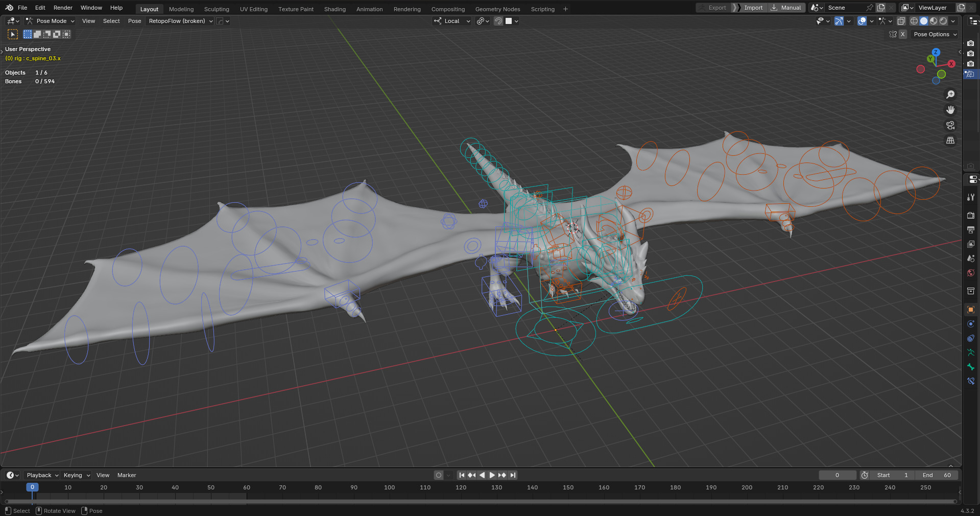This screenshot has width=980, height=516.
Task: Choose the Intersect Selection mode icon
Action: click(x=66, y=34)
